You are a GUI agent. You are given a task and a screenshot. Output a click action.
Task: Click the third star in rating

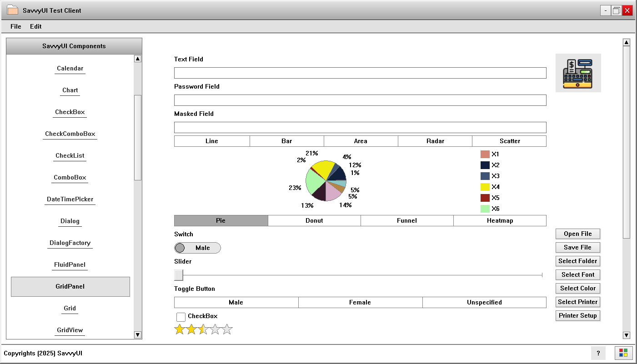coord(203,329)
